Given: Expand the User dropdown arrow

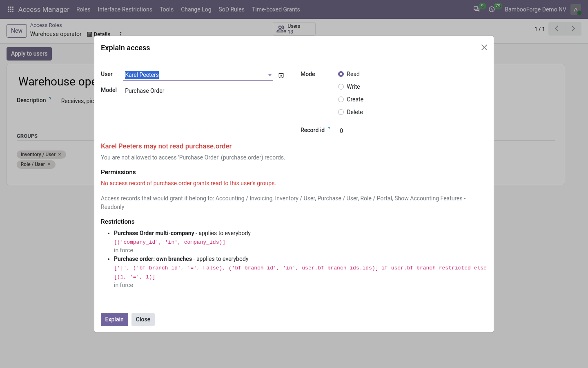Looking at the screenshot, I should [269, 75].
